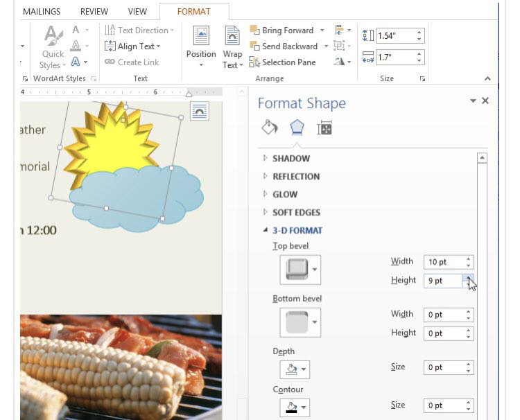520x420 pixels.
Task: Open Quick Styles gallery
Action: tap(53, 49)
